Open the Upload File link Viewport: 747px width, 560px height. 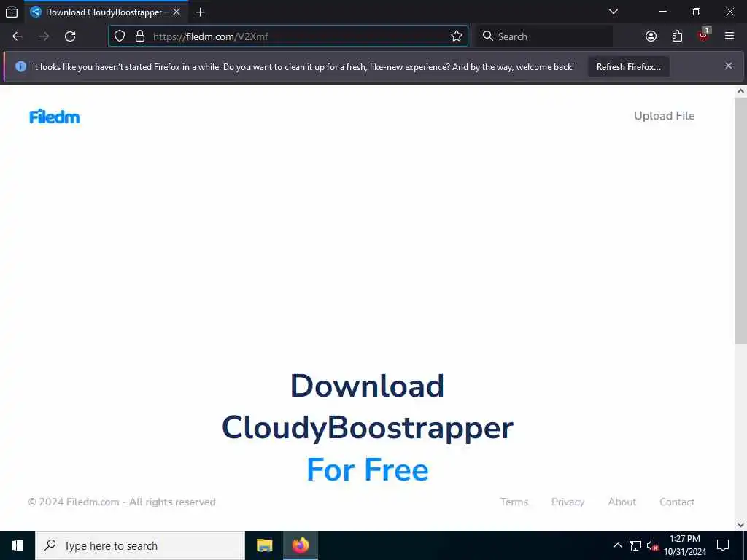[664, 116]
